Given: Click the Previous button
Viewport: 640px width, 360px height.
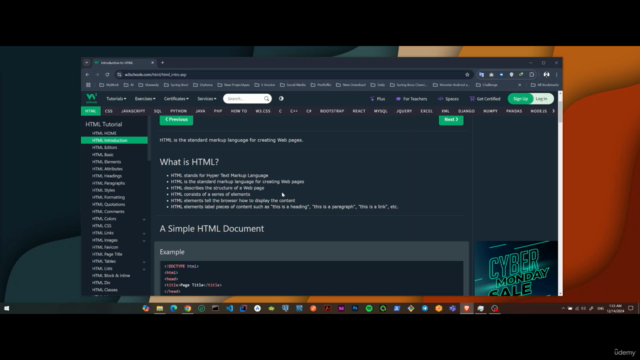Looking at the screenshot, I should click(x=176, y=120).
